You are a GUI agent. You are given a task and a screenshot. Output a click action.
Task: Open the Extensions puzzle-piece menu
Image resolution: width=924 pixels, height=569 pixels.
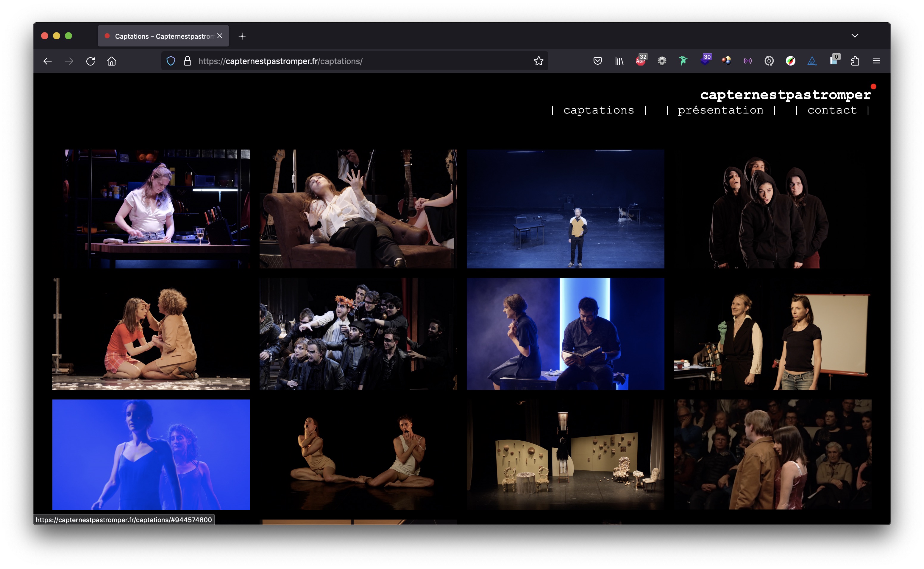[x=855, y=61]
